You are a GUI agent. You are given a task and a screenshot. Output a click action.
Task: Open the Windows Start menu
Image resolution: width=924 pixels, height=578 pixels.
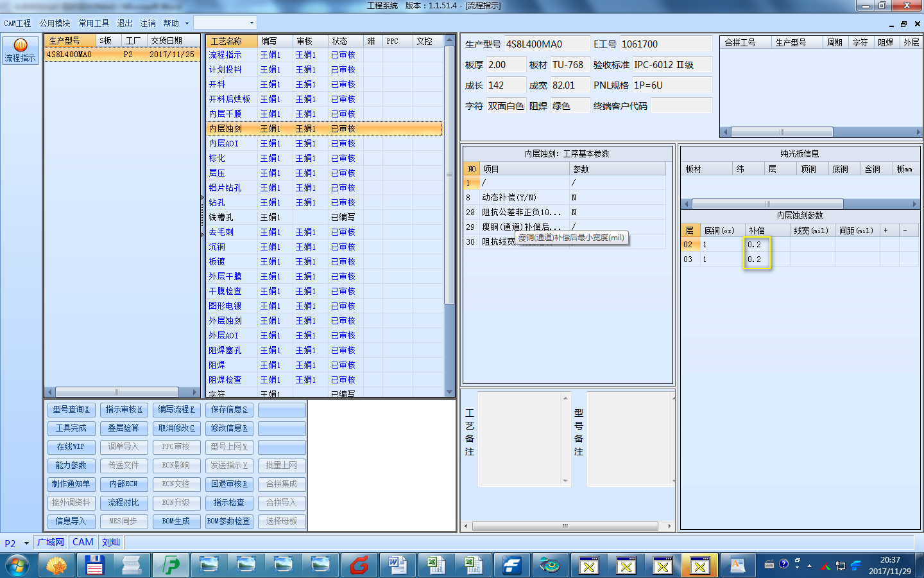click(17, 566)
